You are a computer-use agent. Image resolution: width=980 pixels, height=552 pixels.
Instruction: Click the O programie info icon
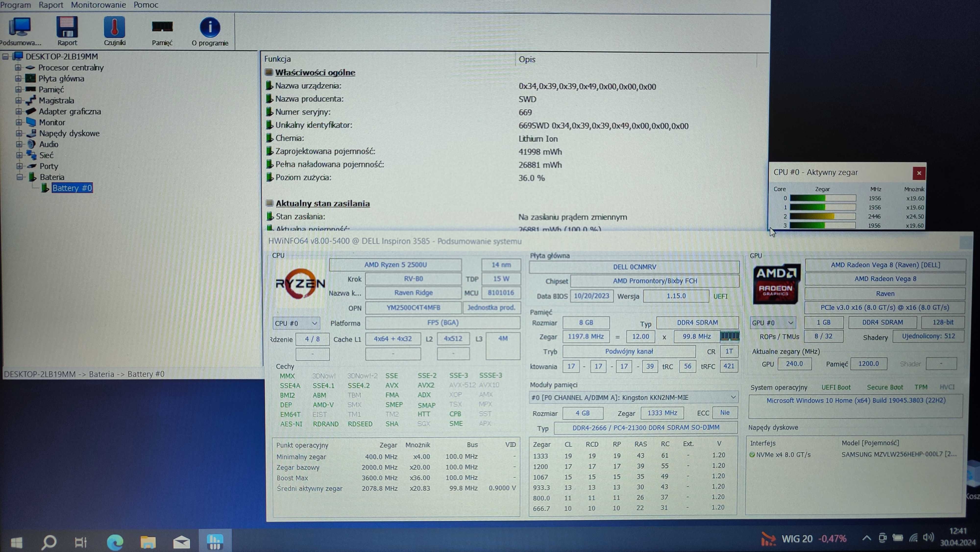[210, 27]
